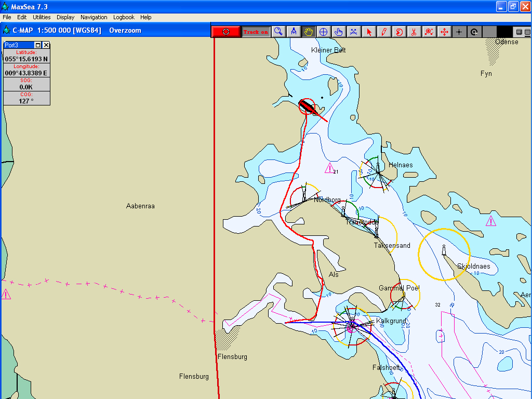
Task: Choose the red pencil drawing tool
Action: [x=384, y=32]
